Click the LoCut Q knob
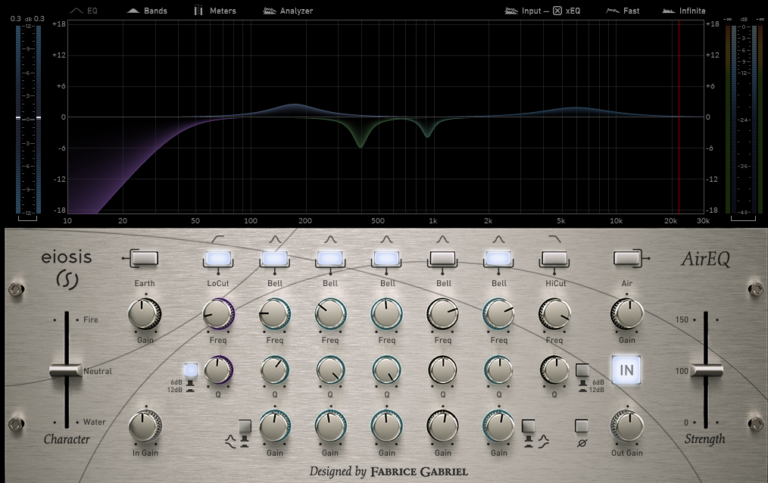Image resolution: width=768 pixels, height=483 pixels. tap(218, 370)
